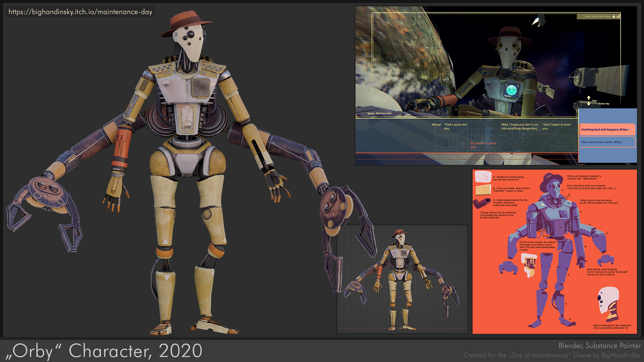Select the signal strength bars icon
Screen dimensions: 644x362
pos(619,16)
